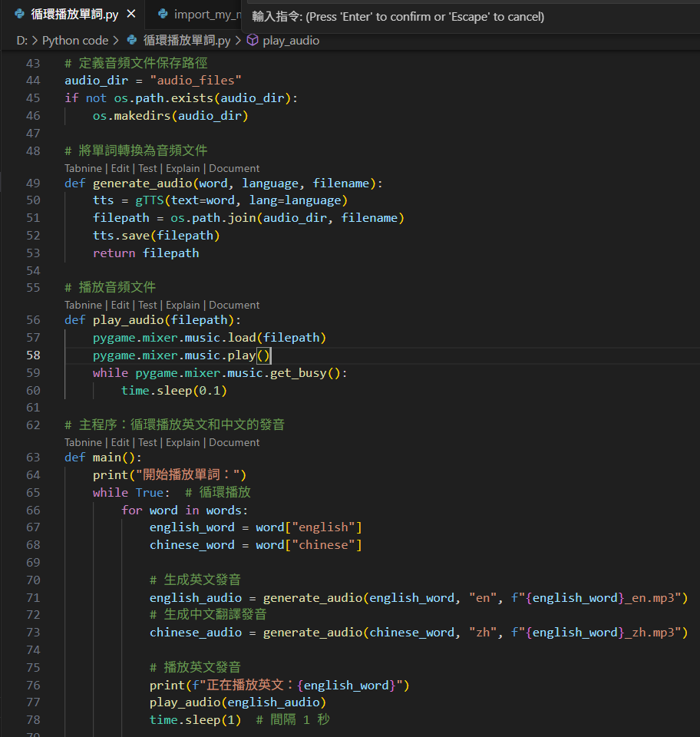Click on "audio_files" string on line 44
700x737 pixels.
pyautogui.click(x=196, y=81)
